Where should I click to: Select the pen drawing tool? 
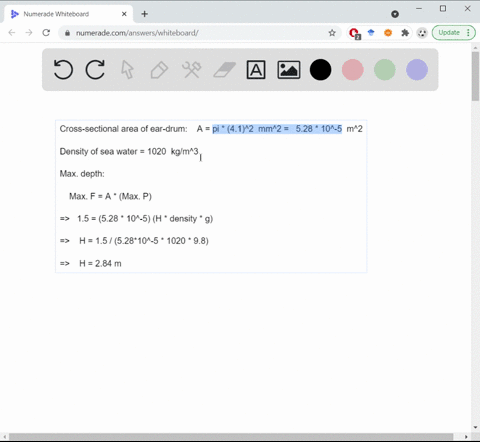pos(159,70)
